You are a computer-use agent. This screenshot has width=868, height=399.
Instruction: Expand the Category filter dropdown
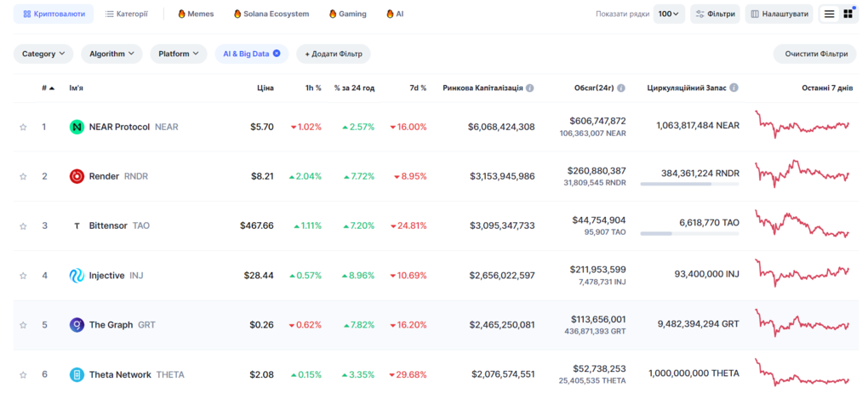pos(43,54)
